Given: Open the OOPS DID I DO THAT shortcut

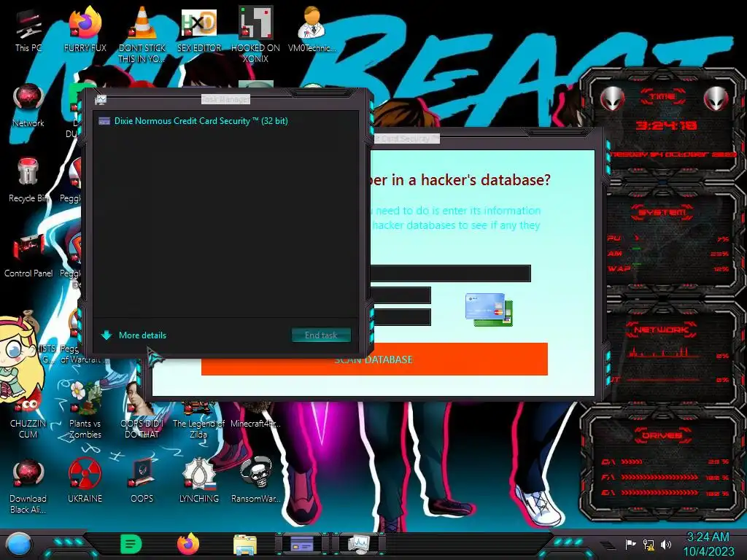Looking at the screenshot, I should 142,411.
